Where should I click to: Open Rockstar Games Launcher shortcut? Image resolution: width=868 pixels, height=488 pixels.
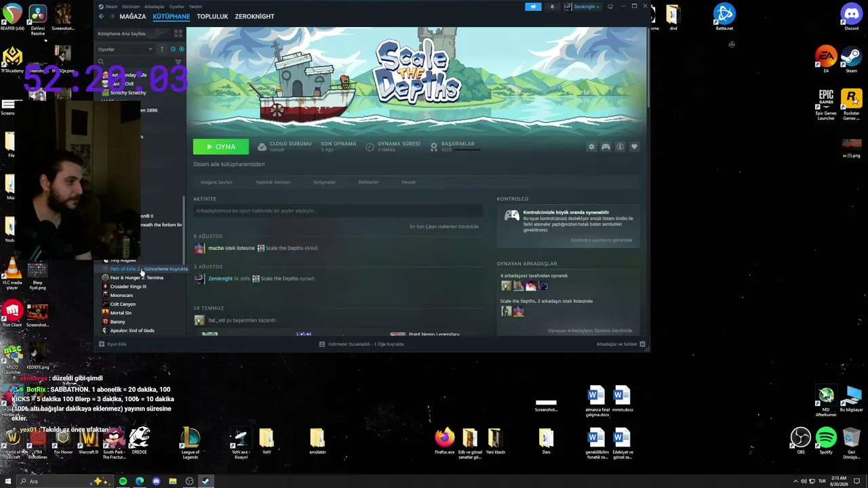click(851, 104)
